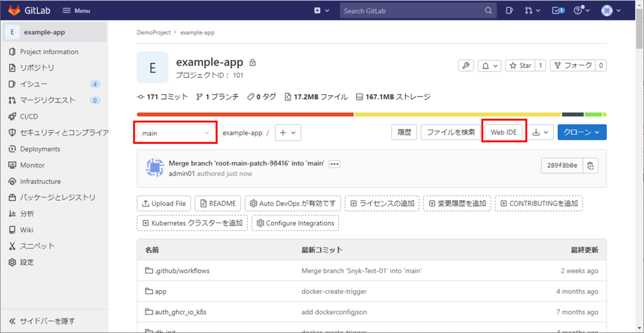Image resolution: width=644 pixels, height=333 pixels.
Task: Focus the Search GitLab field
Action: pyautogui.click(x=417, y=10)
